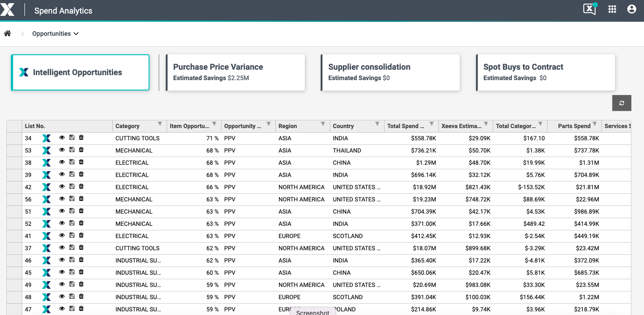644x315 pixels.
Task: Open Region column filter
Action: (323, 124)
